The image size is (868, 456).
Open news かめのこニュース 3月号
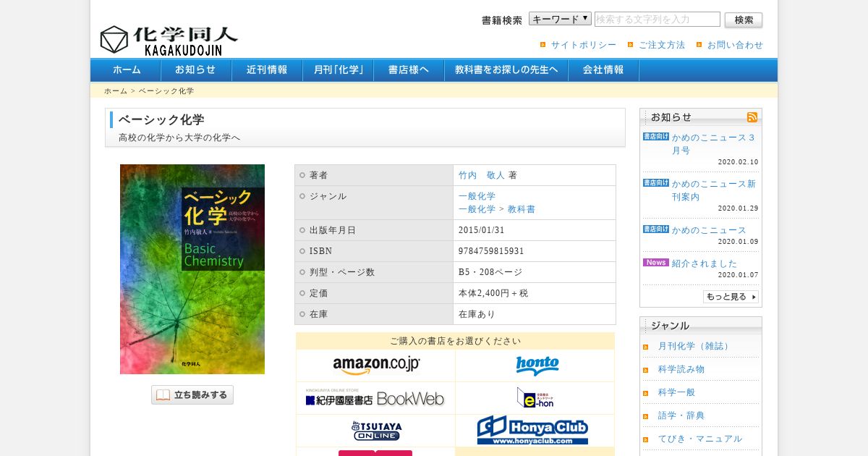point(713,144)
